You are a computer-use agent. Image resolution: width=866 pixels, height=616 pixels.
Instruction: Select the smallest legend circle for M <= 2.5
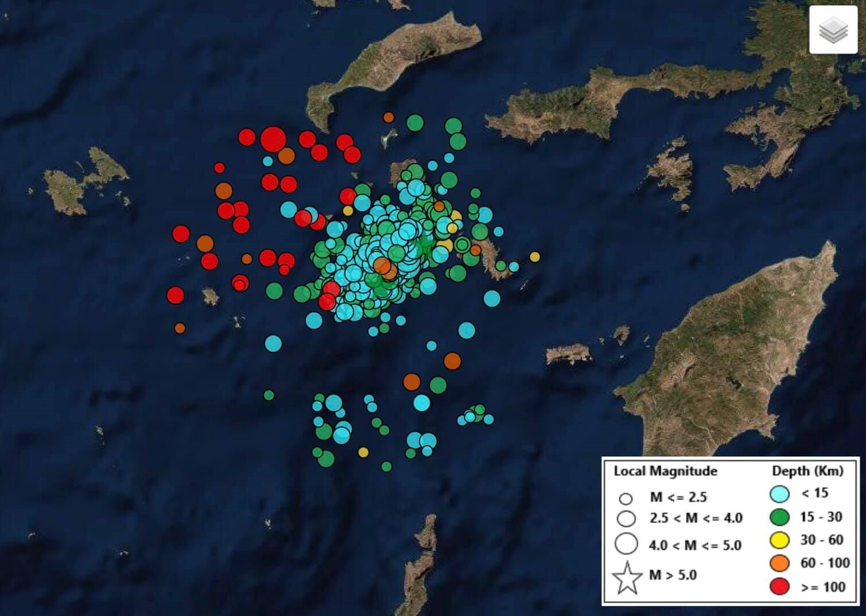626,498
